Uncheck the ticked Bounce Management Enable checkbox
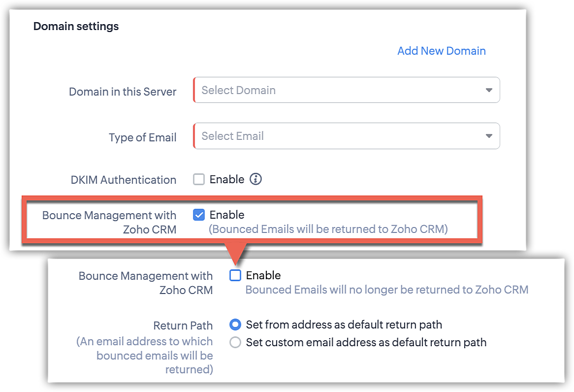This screenshot has height=392, width=574. point(199,215)
